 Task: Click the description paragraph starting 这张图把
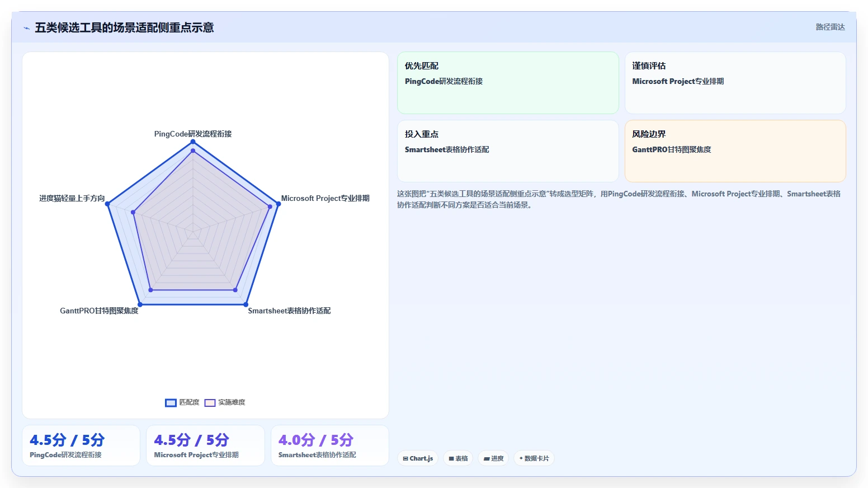pos(619,199)
